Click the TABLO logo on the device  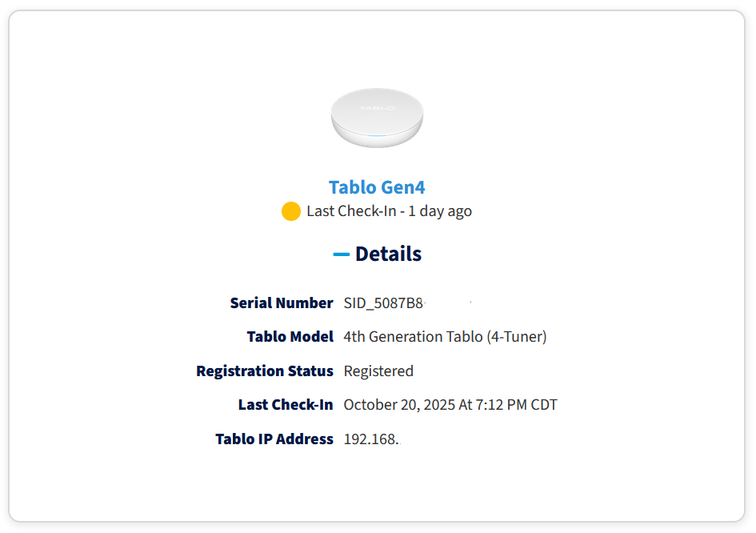377,107
